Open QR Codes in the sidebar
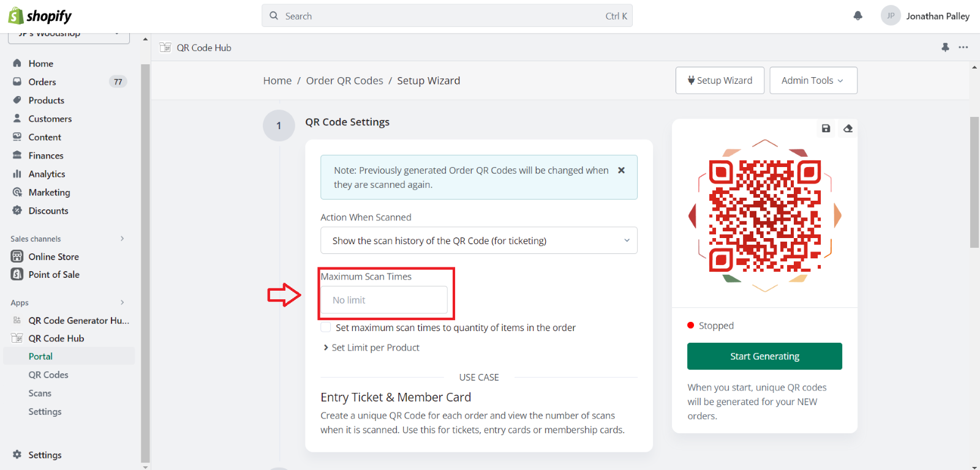This screenshot has width=980, height=470. point(48,375)
